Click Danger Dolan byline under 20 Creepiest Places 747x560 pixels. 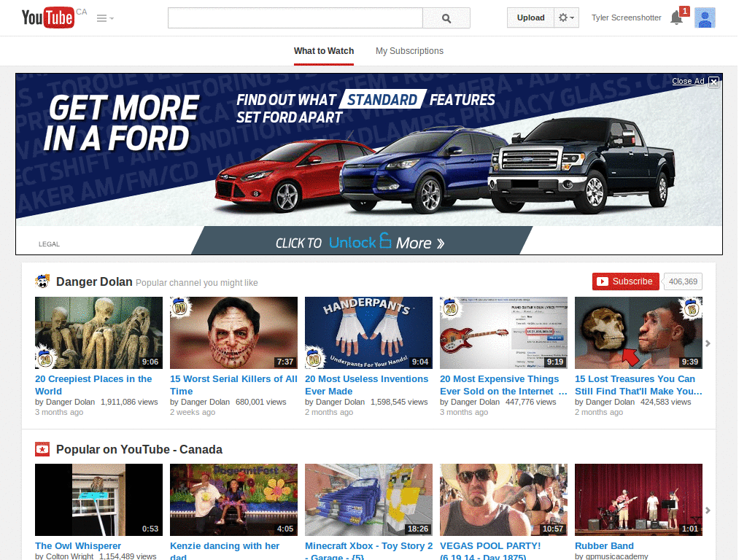pos(71,402)
